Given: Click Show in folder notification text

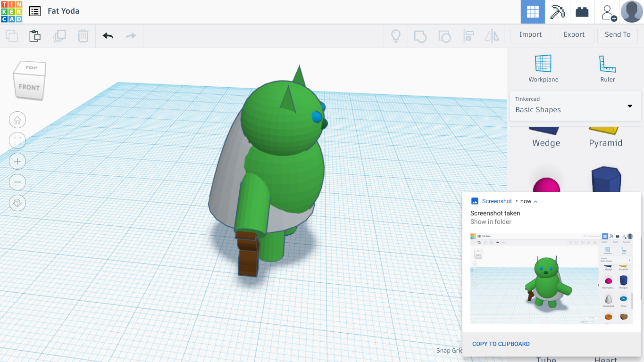Looking at the screenshot, I should point(491,222).
